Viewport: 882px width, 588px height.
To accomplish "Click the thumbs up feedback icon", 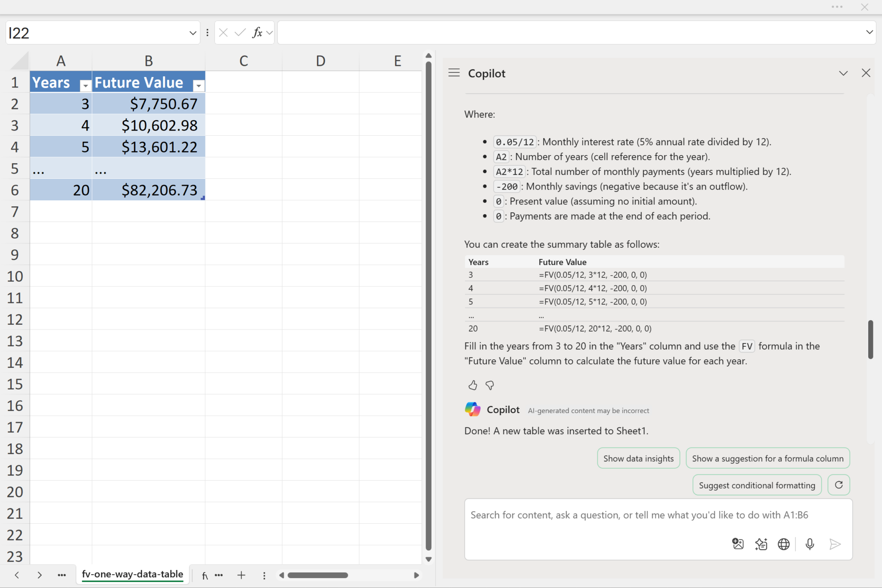I will [x=472, y=385].
